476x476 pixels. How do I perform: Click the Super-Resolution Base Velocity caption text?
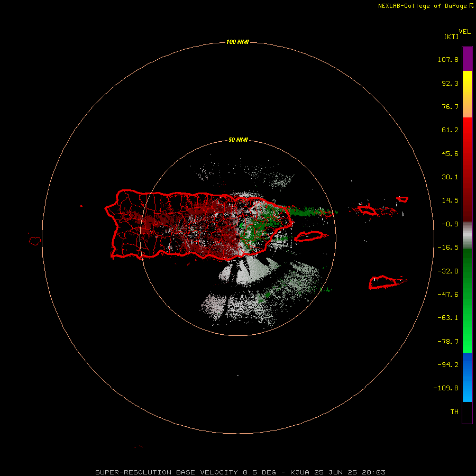point(241,472)
